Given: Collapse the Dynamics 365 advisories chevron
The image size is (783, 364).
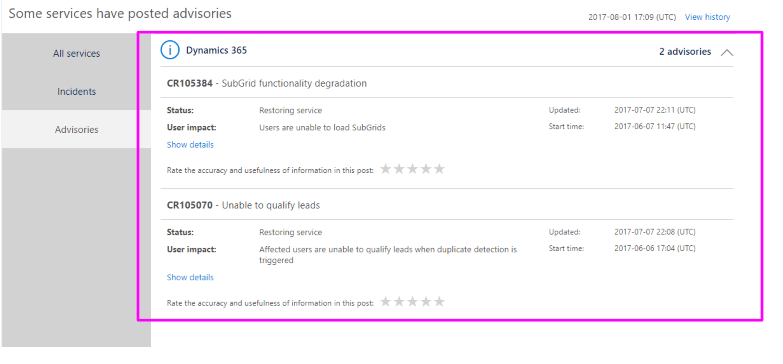Looking at the screenshot, I should click(727, 52).
